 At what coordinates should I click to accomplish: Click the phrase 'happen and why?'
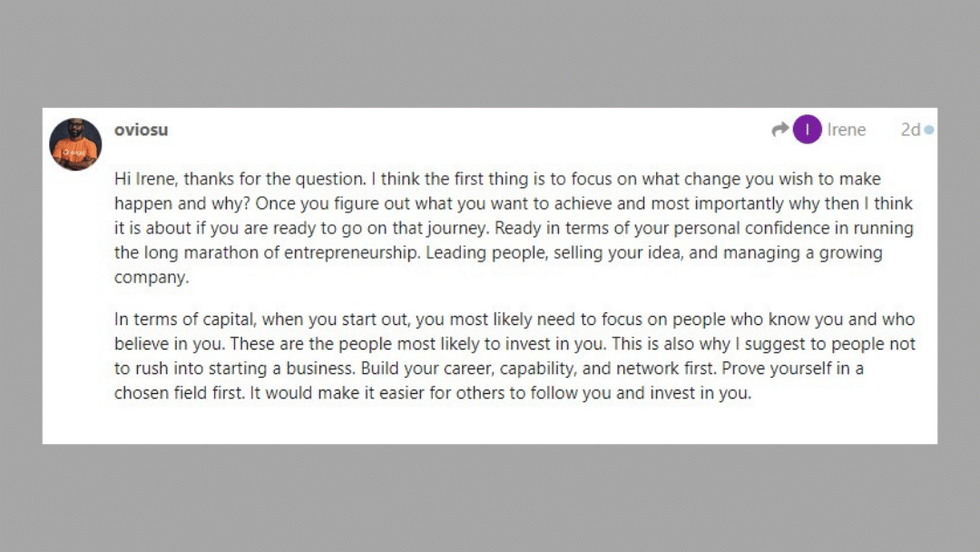(x=182, y=203)
